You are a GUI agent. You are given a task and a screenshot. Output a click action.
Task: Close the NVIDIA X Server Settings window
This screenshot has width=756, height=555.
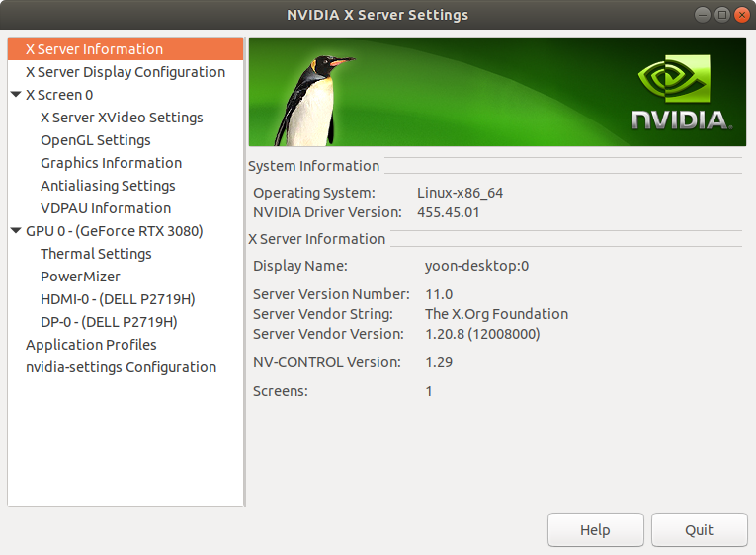(x=742, y=15)
